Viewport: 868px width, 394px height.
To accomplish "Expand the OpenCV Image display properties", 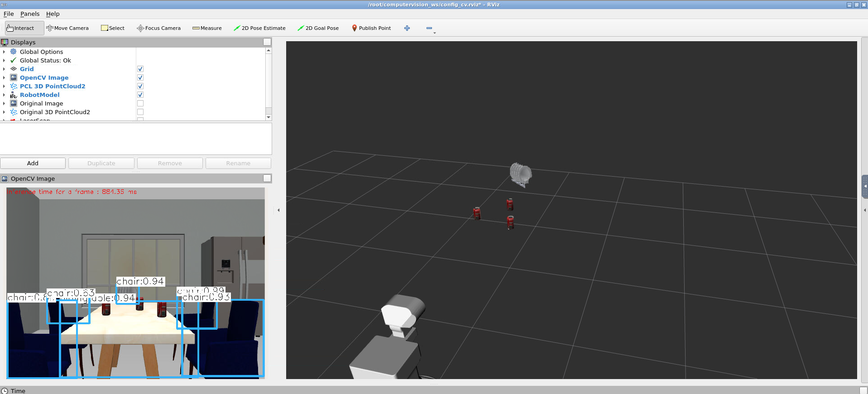I will (x=4, y=77).
